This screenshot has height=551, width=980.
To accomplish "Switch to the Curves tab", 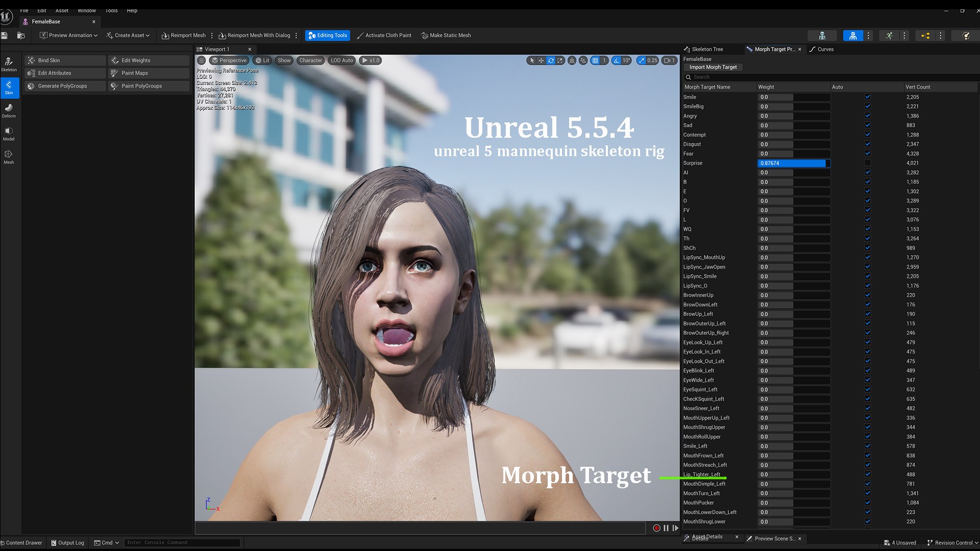I will [822, 49].
